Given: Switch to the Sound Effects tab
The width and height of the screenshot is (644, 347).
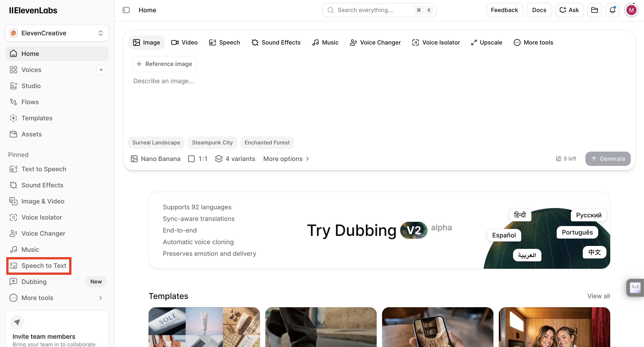Looking at the screenshot, I should 276,42.
